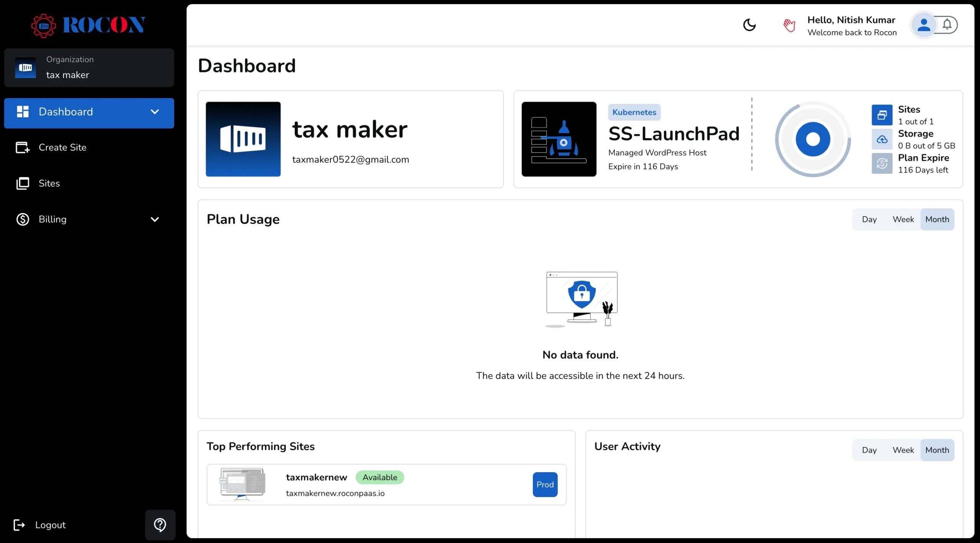Click the Prod button for taxmakernew
980x543 pixels.
click(x=545, y=484)
